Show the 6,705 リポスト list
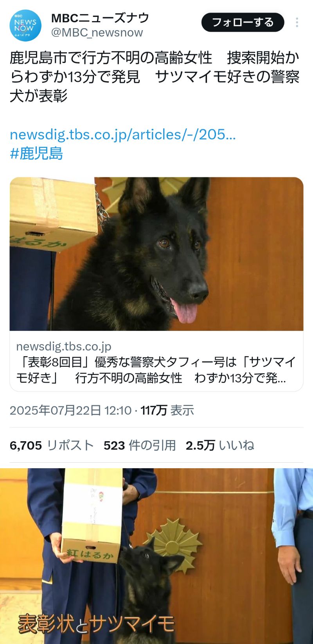Viewport: 313px width, 644px height. [52, 445]
